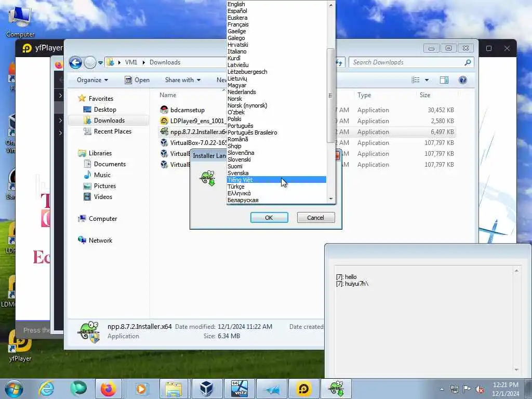532x399 pixels.
Task: Click the language list scrollbar thumb
Action: (x=330, y=96)
